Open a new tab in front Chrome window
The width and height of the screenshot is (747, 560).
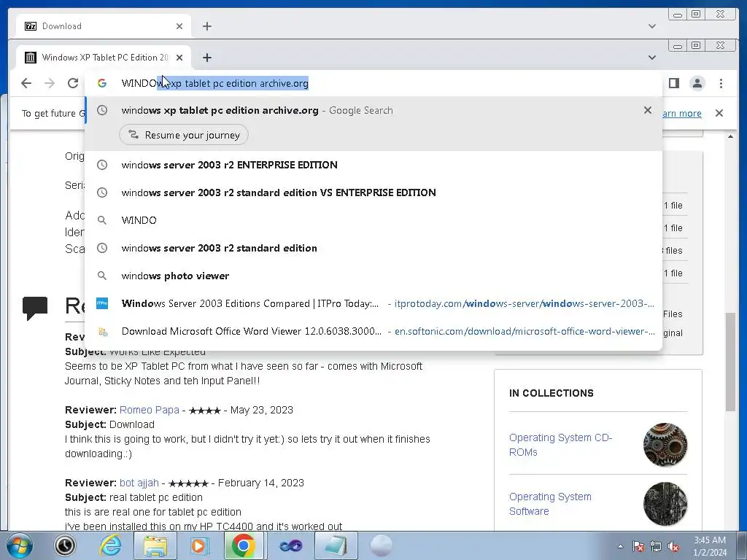[x=206, y=58]
